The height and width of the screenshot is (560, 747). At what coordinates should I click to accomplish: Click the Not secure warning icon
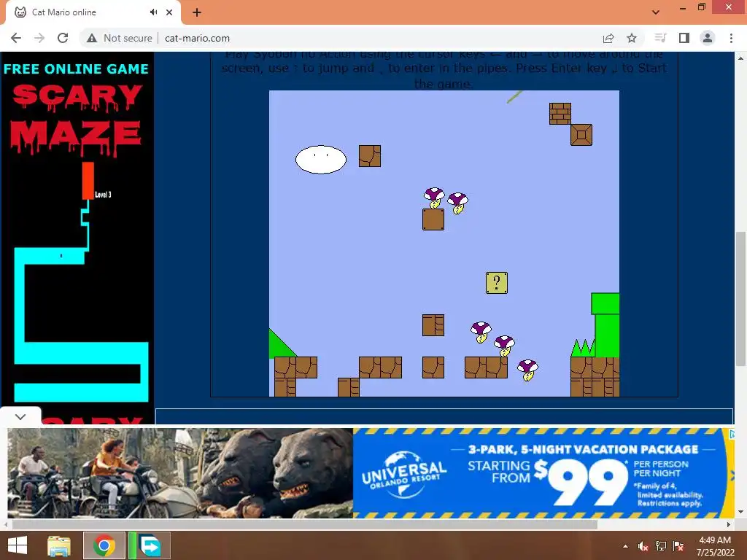tap(92, 38)
